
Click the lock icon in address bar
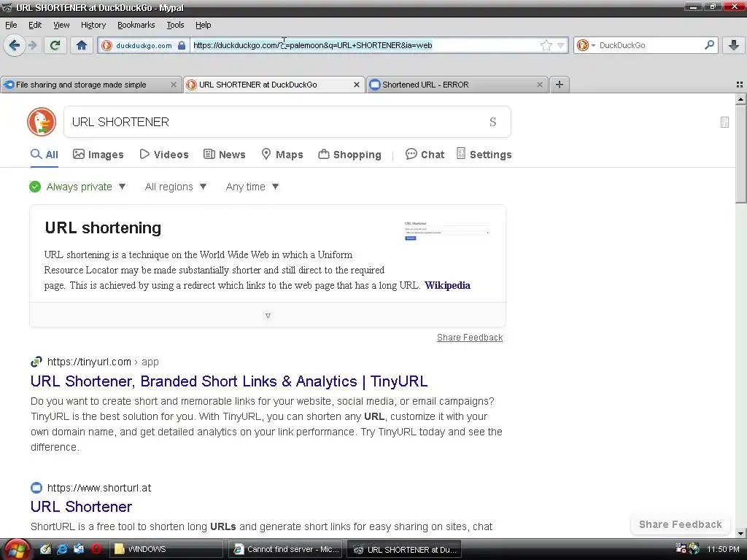[x=182, y=45]
